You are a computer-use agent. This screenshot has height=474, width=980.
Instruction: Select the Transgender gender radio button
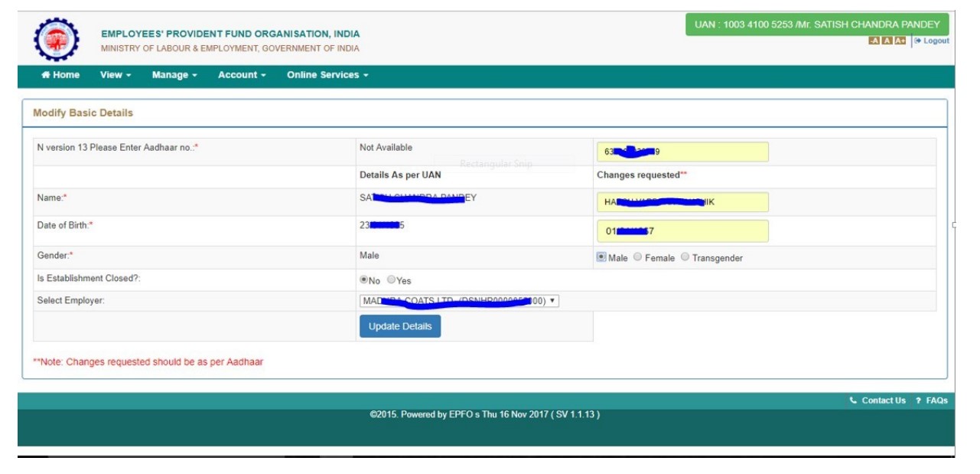pyautogui.click(x=685, y=257)
